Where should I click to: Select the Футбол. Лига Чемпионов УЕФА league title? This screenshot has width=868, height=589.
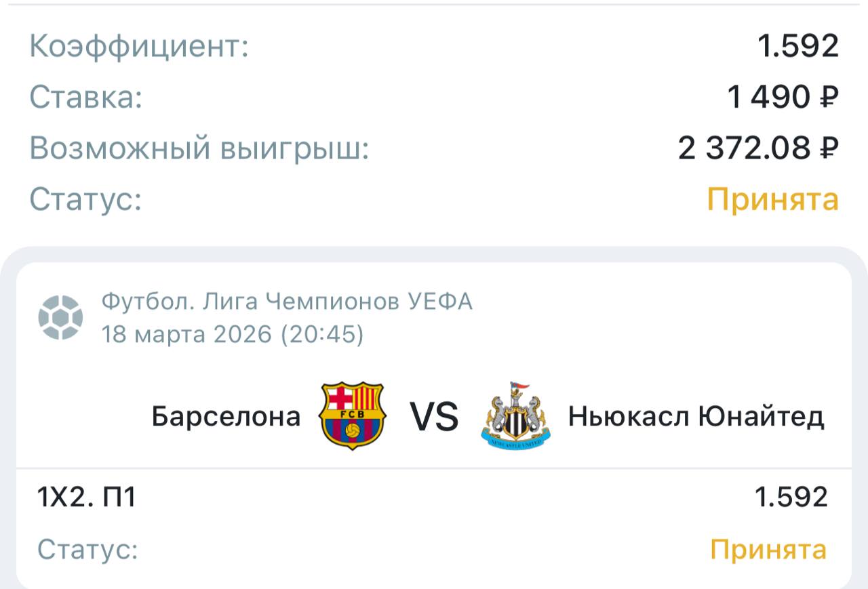tap(287, 302)
